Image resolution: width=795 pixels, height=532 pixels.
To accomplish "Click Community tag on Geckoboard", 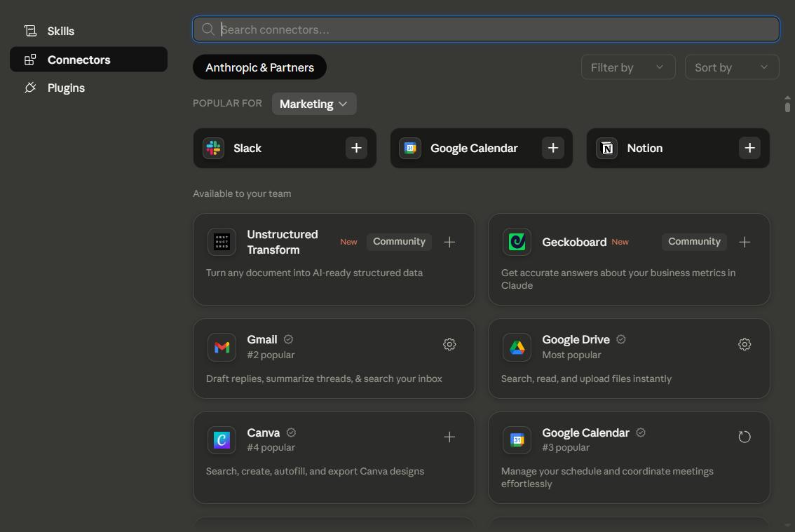I will click(694, 242).
